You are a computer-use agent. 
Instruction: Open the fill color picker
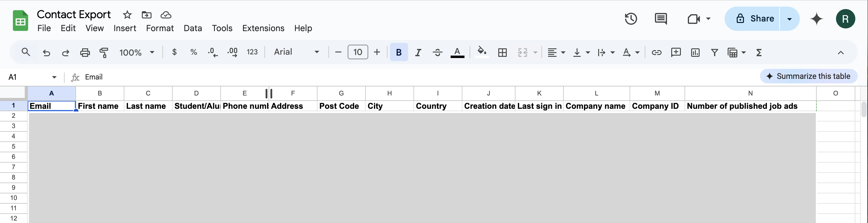tap(482, 52)
